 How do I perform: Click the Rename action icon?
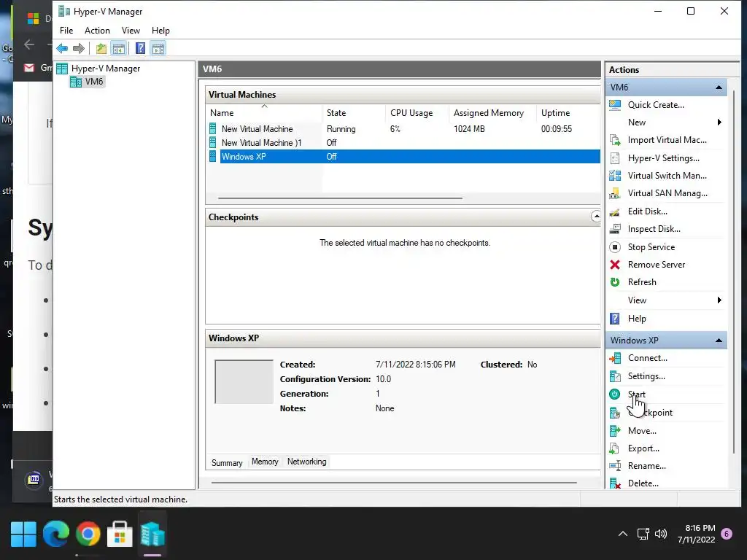coord(615,466)
